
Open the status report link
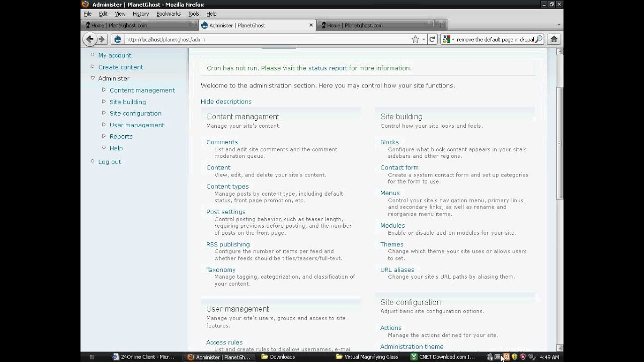click(x=328, y=68)
